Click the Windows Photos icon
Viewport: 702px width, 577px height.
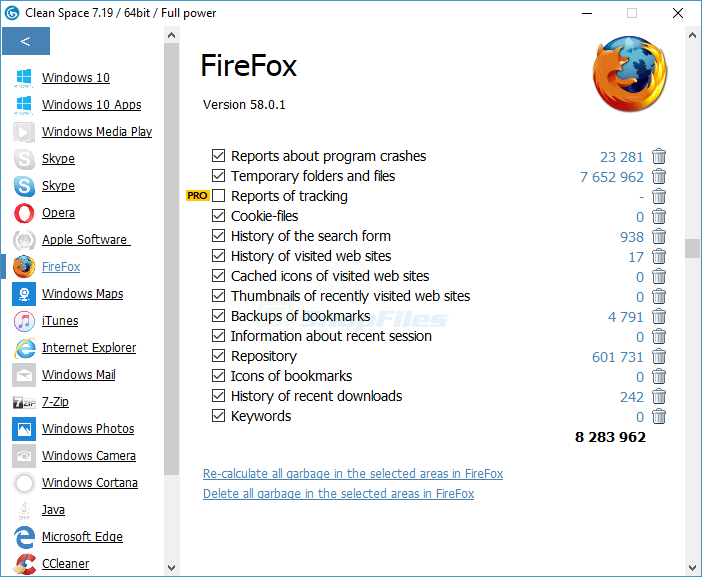[x=24, y=429]
